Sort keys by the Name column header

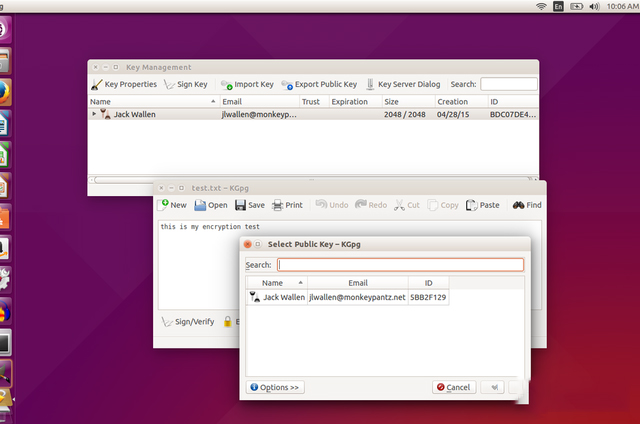tap(153, 102)
